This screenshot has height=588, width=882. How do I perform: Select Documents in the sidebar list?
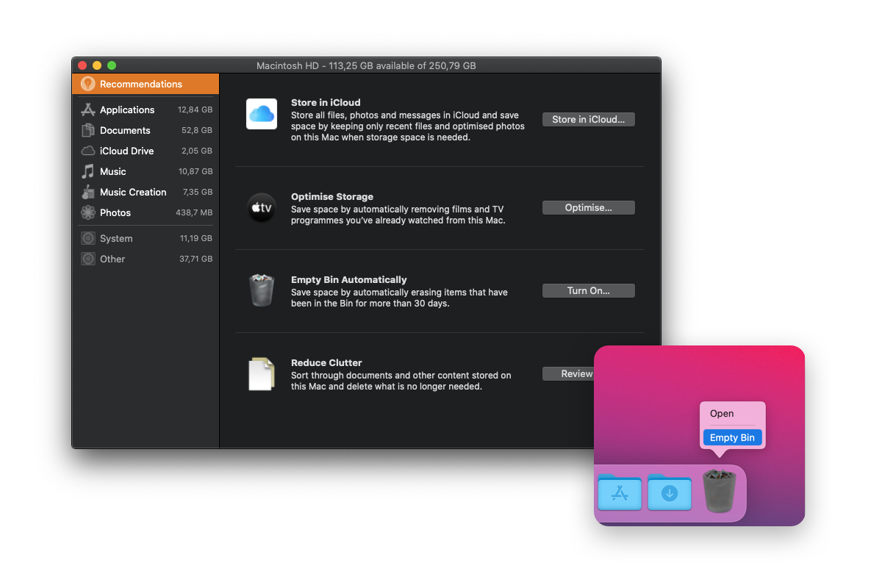click(x=146, y=130)
